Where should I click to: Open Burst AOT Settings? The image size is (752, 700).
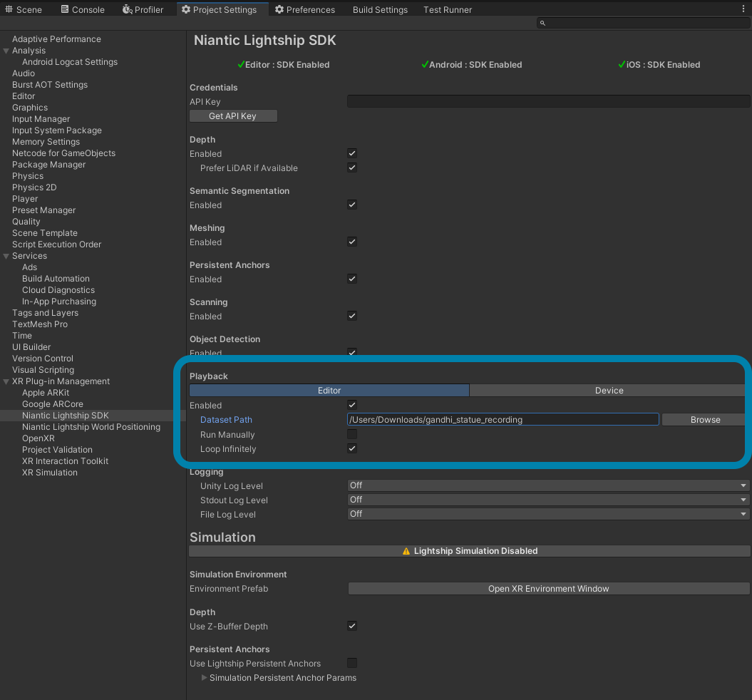tap(50, 85)
